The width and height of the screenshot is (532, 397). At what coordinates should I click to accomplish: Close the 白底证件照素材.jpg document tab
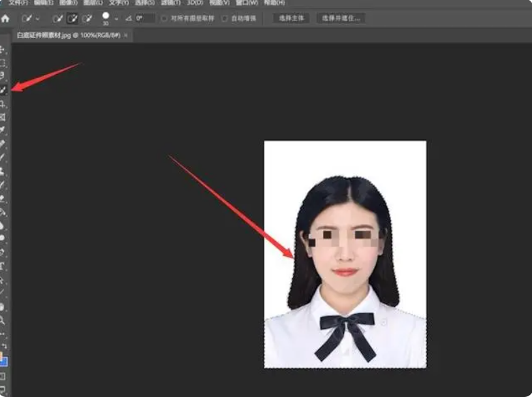[x=125, y=35]
